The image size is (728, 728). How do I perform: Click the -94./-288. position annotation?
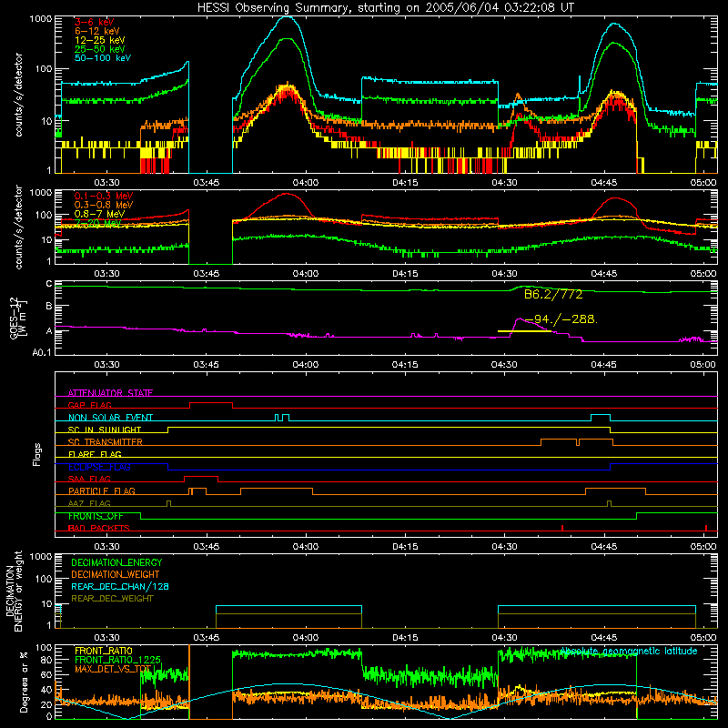coord(561,319)
